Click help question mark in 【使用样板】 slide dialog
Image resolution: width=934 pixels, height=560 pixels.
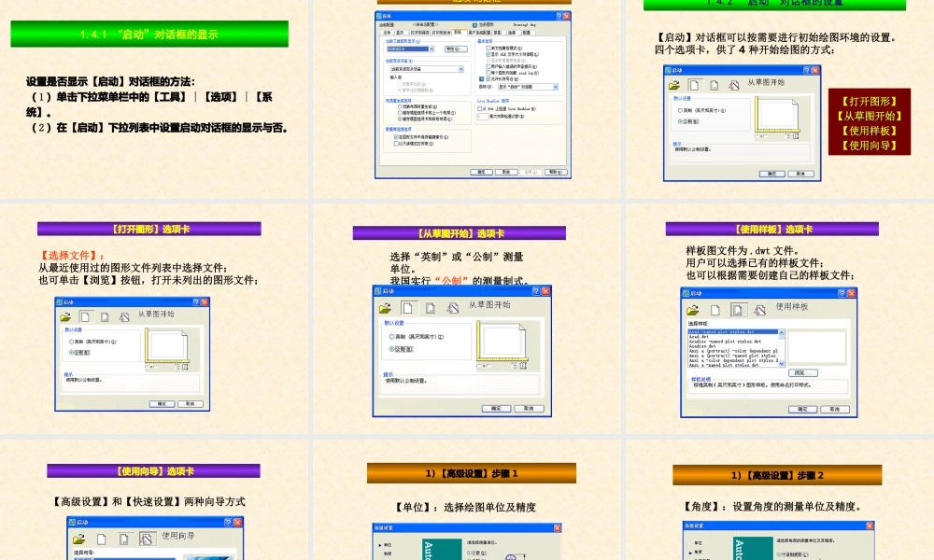(842, 293)
